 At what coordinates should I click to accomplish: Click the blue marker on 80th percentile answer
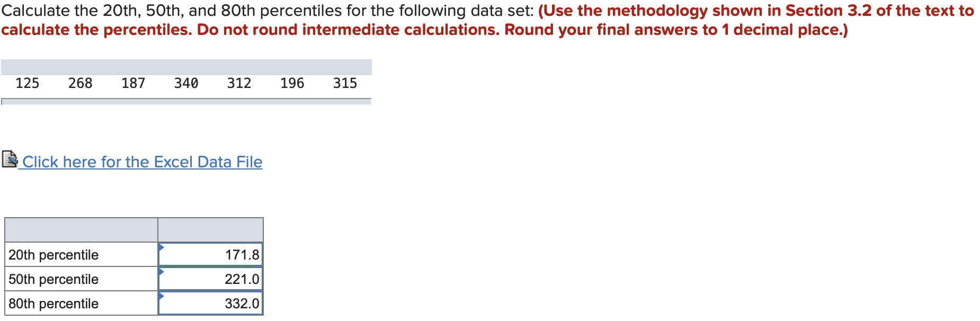pos(162,297)
